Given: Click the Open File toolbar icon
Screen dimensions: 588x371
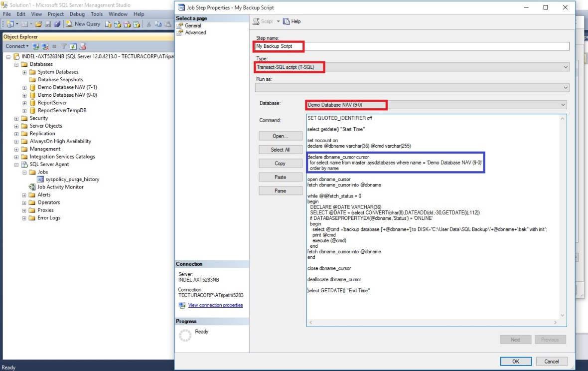Looking at the screenshot, I should [x=38, y=23].
